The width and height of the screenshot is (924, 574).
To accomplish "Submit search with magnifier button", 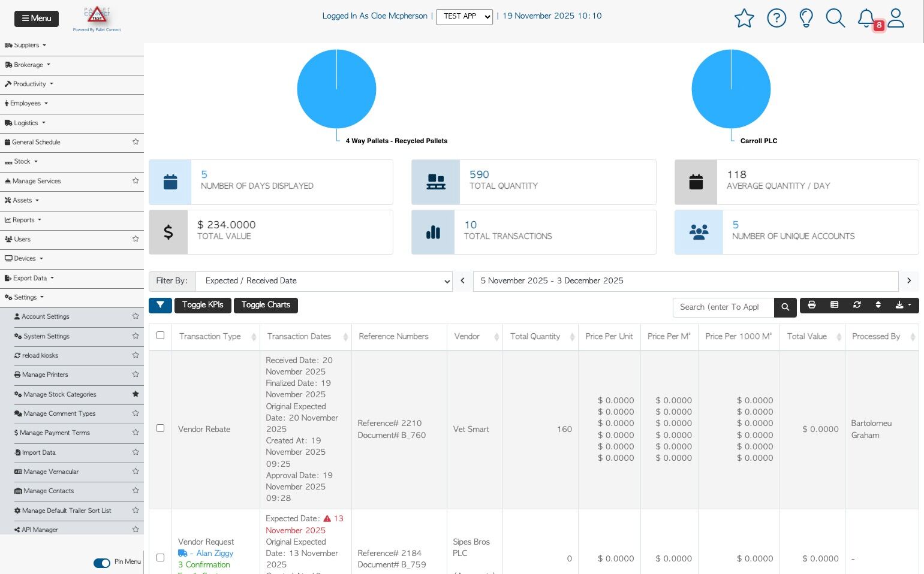I will (785, 307).
